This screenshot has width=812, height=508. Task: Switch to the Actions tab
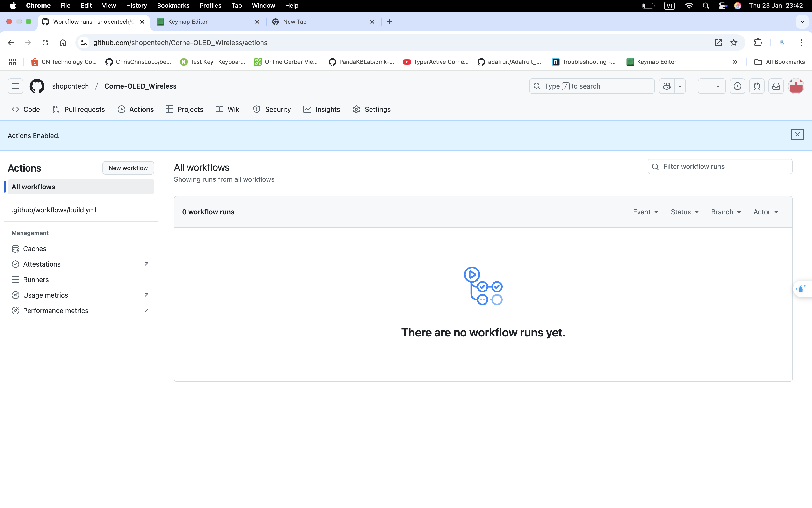[x=136, y=110]
